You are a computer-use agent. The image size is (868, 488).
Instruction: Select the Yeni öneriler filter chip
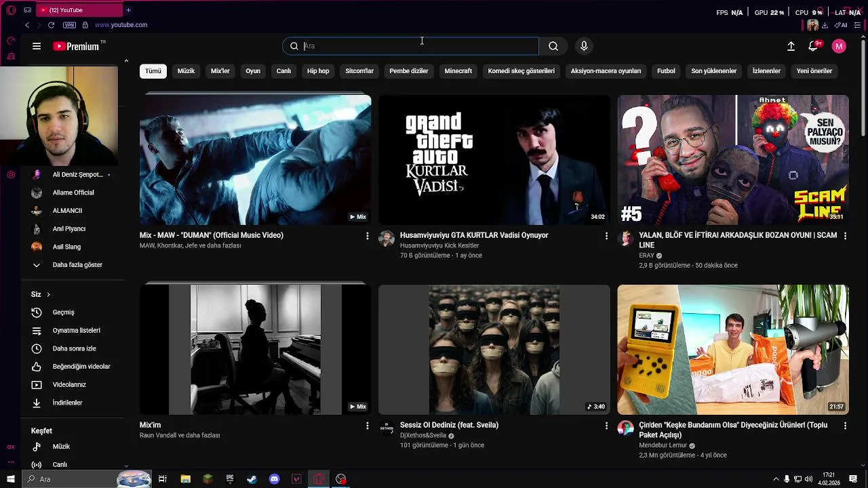(x=814, y=71)
